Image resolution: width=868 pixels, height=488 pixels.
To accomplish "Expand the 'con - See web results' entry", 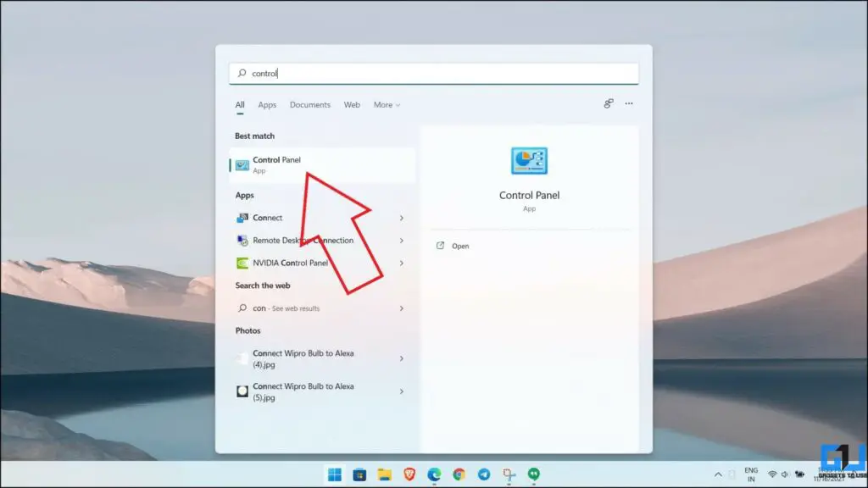I will 401,308.
